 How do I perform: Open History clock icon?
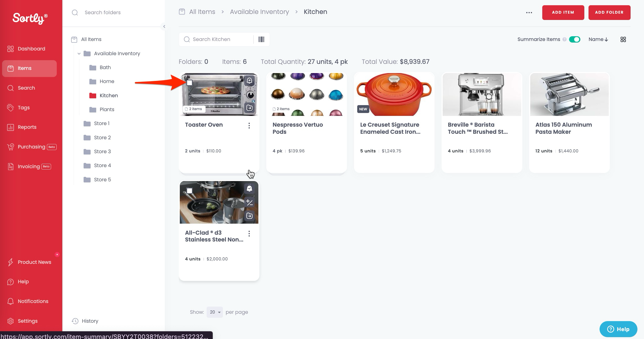(75, 321)
